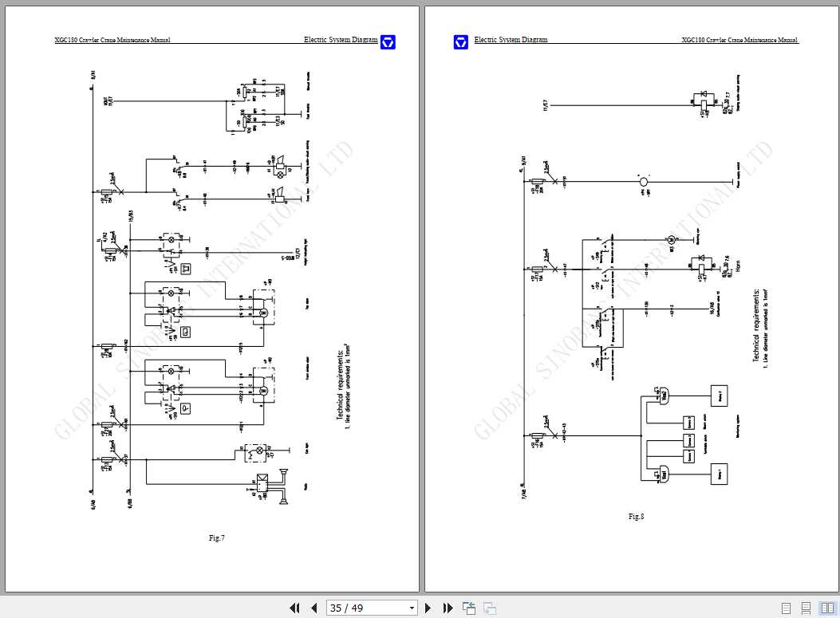Click left XGC180 Crawler Crane Maintenance Manual title
This screenshot has height=618, width=840.
(x=112, y=40)
